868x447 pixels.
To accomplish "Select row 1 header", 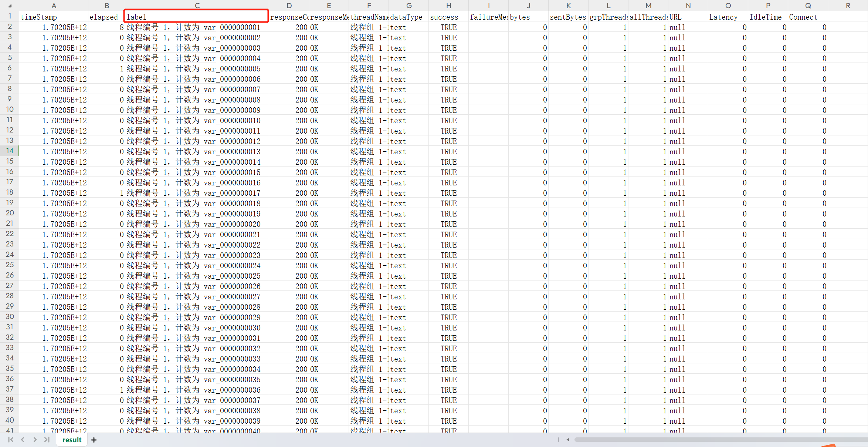I will coord(10,16).
